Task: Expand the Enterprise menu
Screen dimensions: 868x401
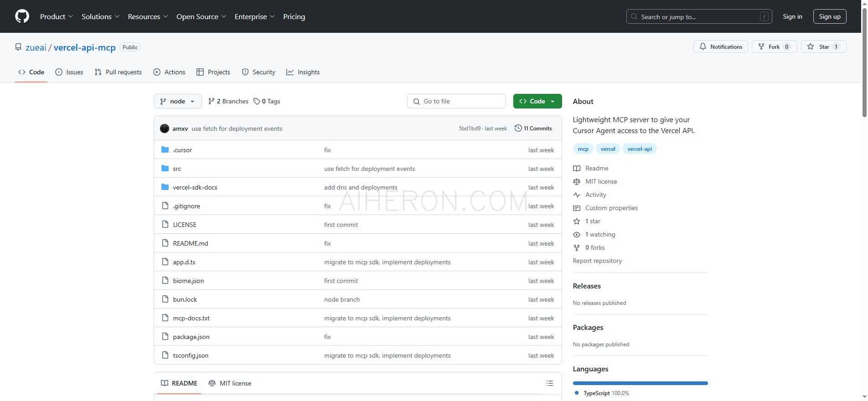Action: pos(254,16)
